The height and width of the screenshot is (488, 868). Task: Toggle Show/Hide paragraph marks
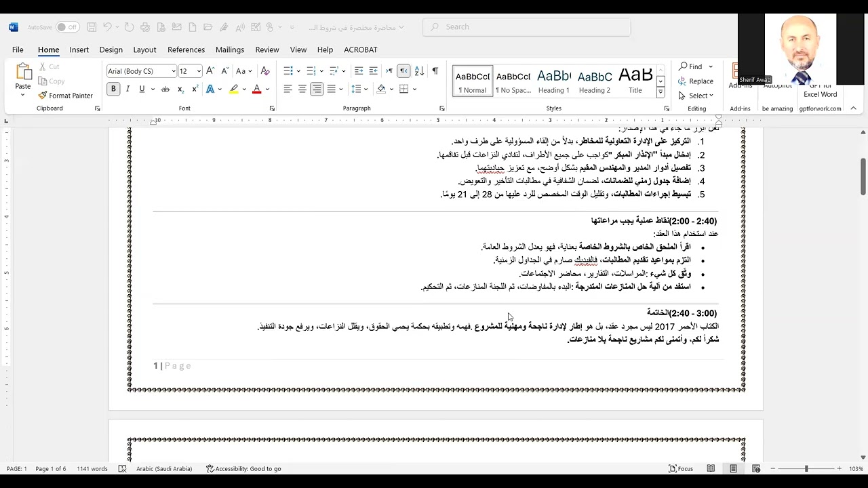coord(435,71)
